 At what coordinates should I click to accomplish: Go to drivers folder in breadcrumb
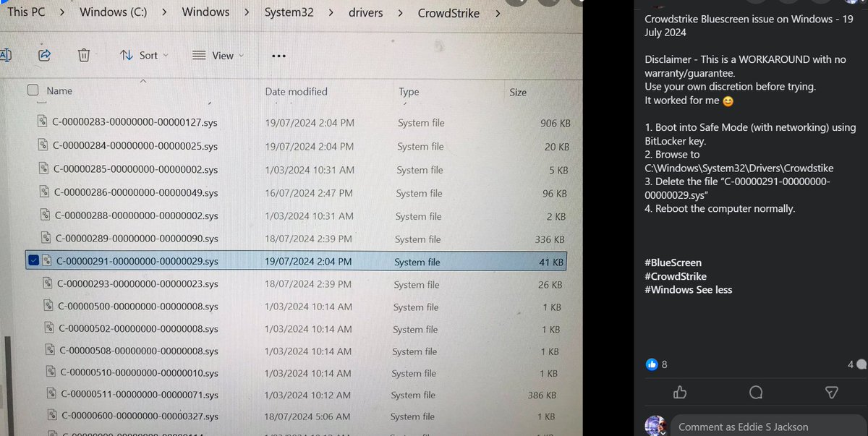tap(365, 12)
